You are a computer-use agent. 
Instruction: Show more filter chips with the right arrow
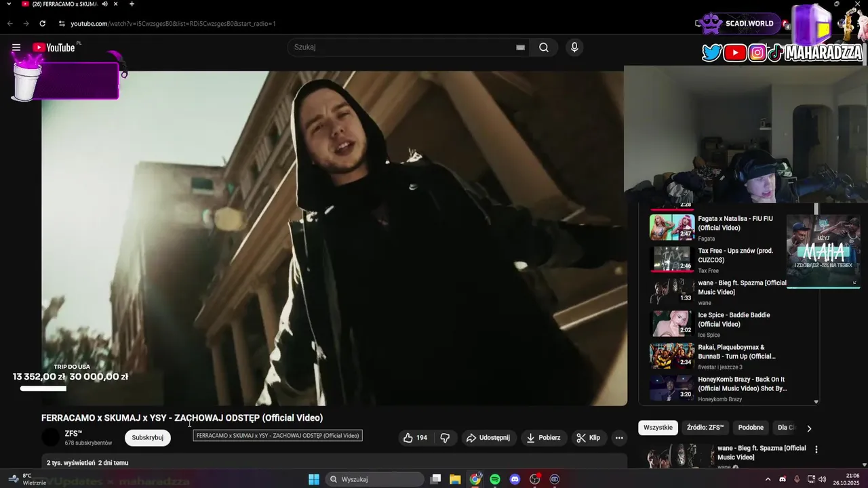click(808, 428)
